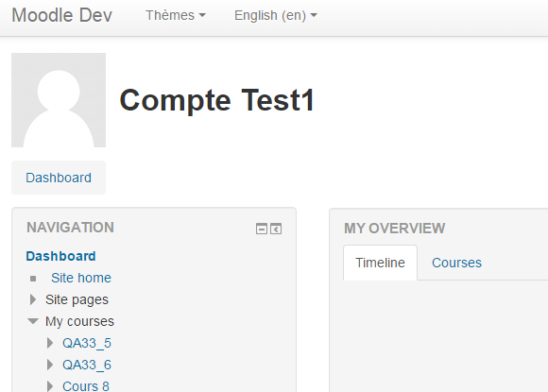Screen dimensions: 548x392
Task: Dock the Navigation block with arrow icon
Action: point(276,229)
